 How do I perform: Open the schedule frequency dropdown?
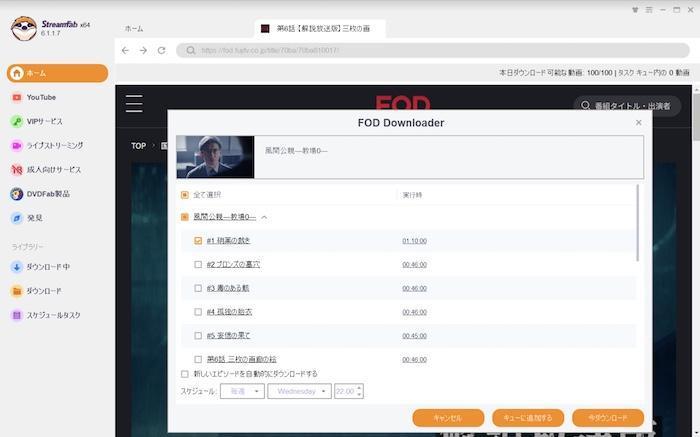pyautogui.click(x=242, y=391)
